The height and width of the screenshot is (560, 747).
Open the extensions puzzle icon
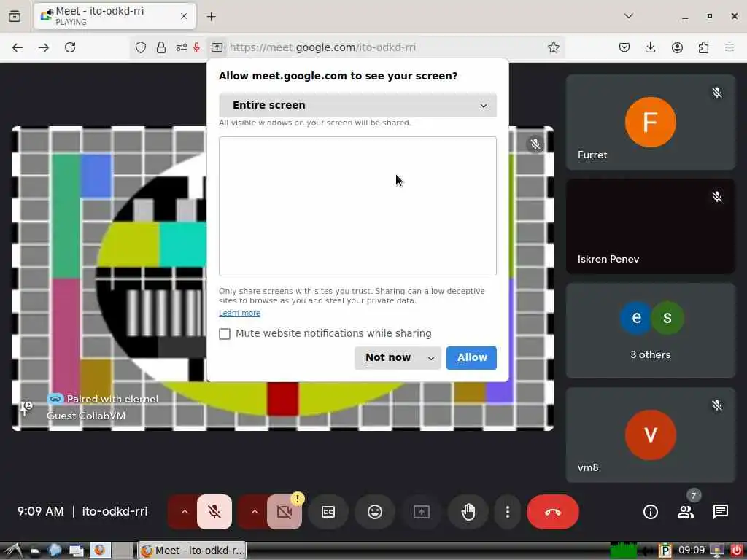click(703, 47)
